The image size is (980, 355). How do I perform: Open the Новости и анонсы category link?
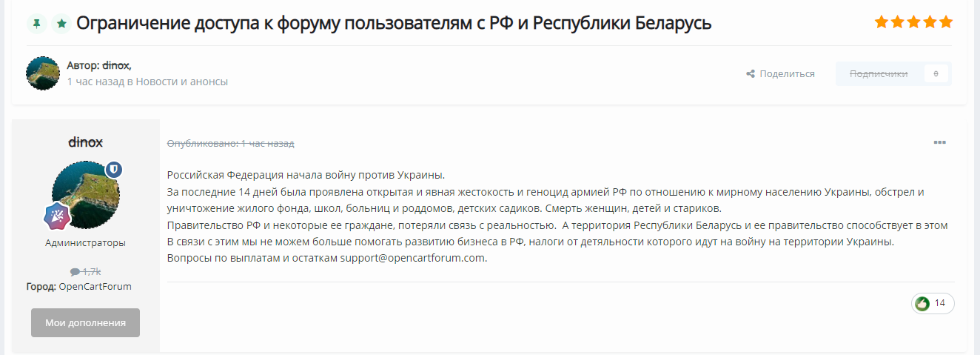tap(182, 82)
